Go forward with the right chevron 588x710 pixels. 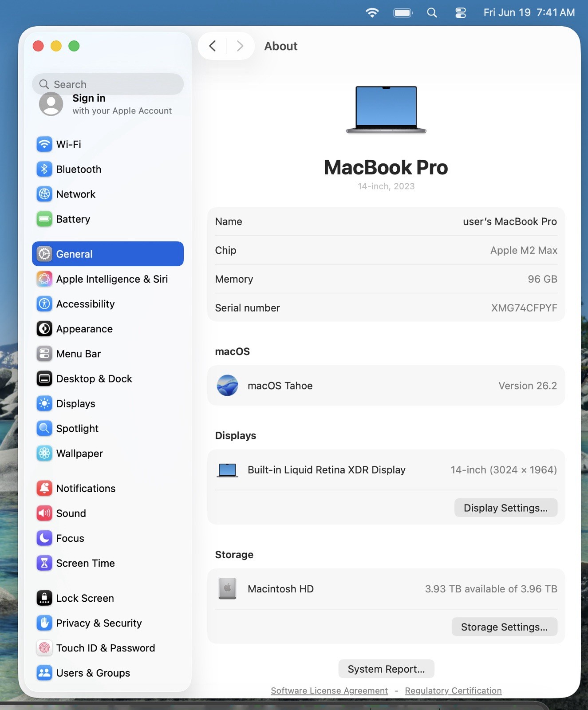point(240,46)
